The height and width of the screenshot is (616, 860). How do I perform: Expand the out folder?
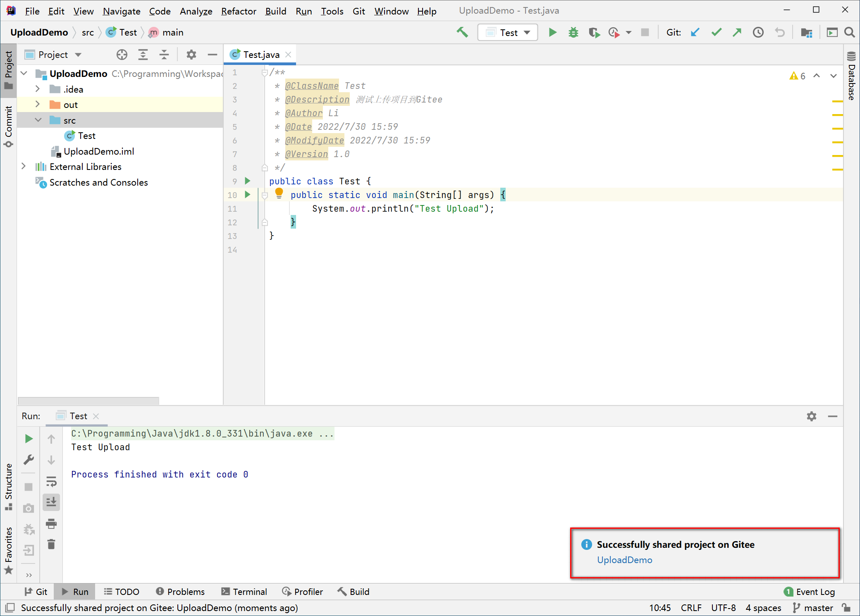pos(38,104)
